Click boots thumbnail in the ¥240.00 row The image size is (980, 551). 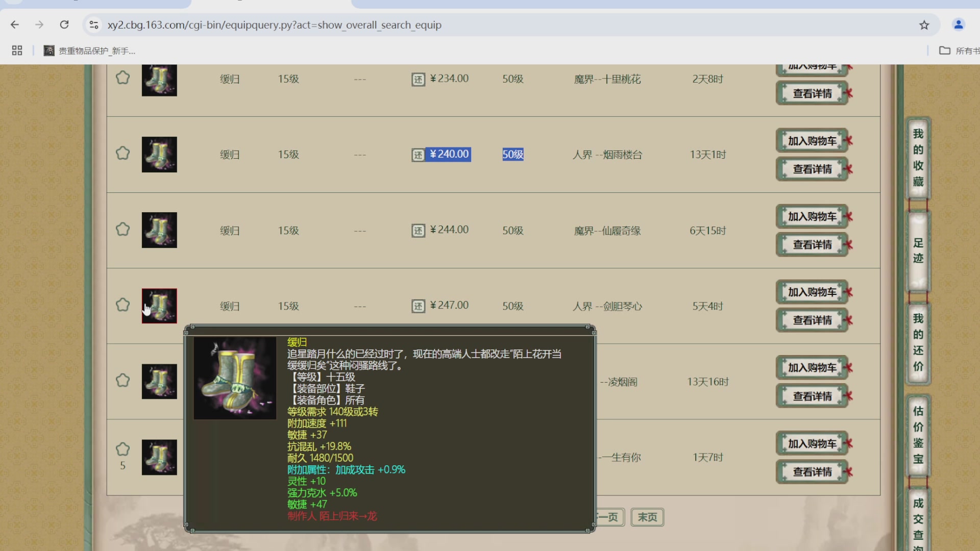coord(159,155)
